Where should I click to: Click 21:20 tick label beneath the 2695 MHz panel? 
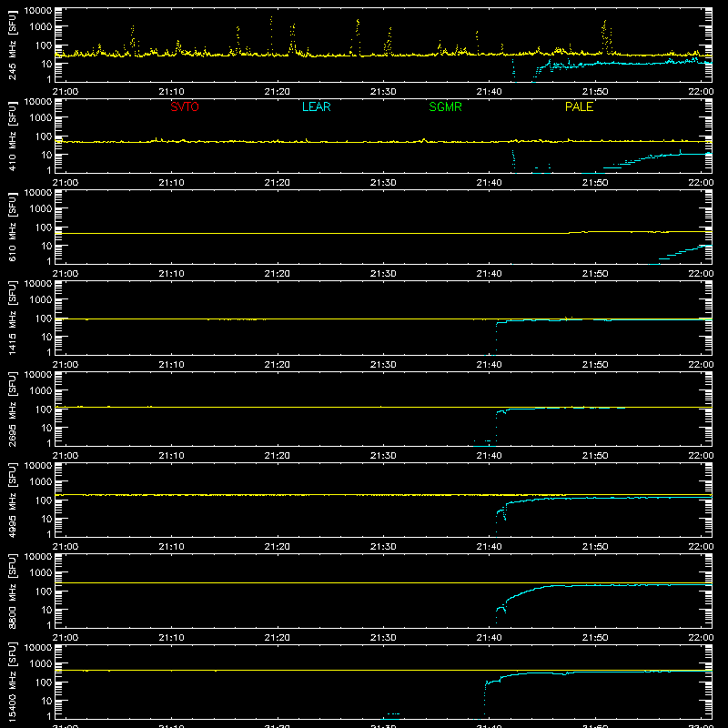tap(278, 456)
